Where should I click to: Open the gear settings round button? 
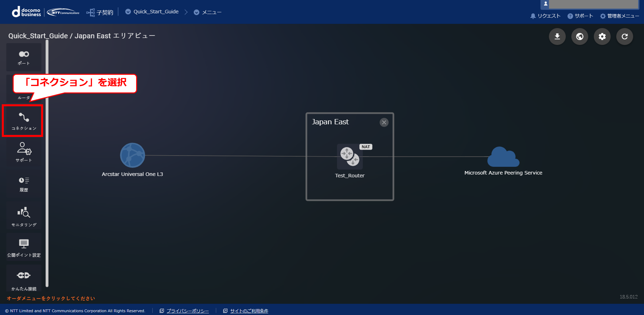tap(602, 37)
